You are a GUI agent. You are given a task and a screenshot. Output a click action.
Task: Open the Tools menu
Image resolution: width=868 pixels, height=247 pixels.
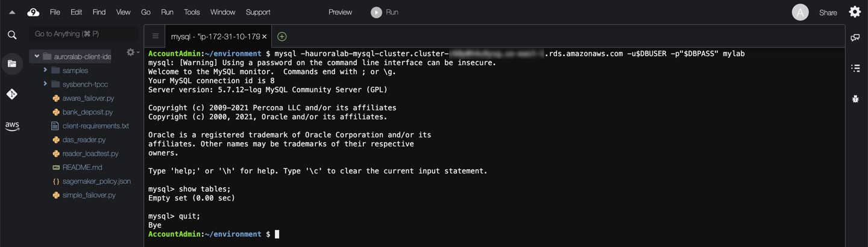192,12
